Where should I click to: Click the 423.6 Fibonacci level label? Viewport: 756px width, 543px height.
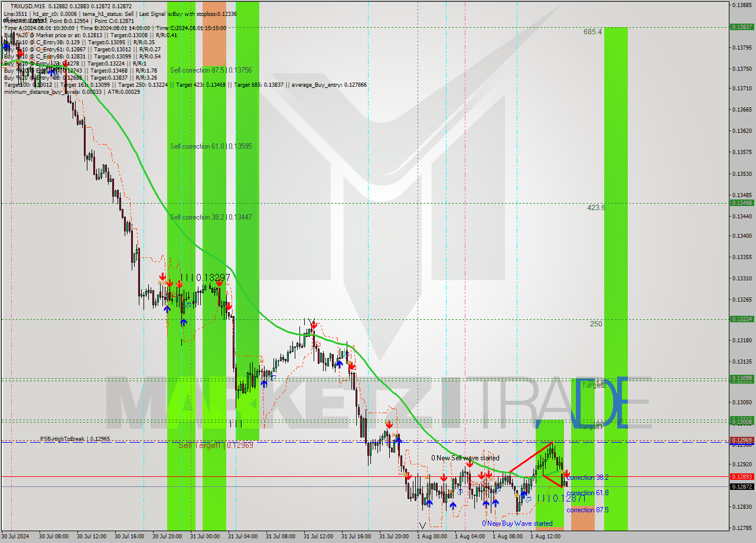(596, 208)
